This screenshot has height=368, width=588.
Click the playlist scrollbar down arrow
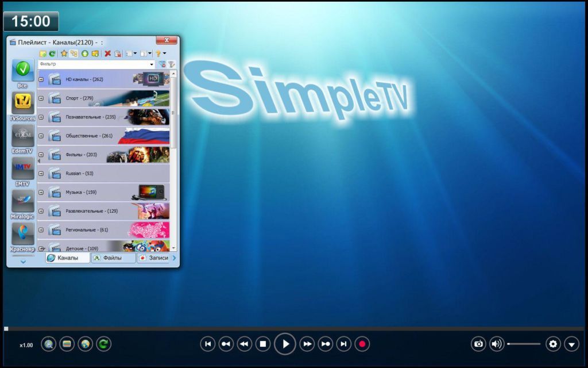coord(173,248)
